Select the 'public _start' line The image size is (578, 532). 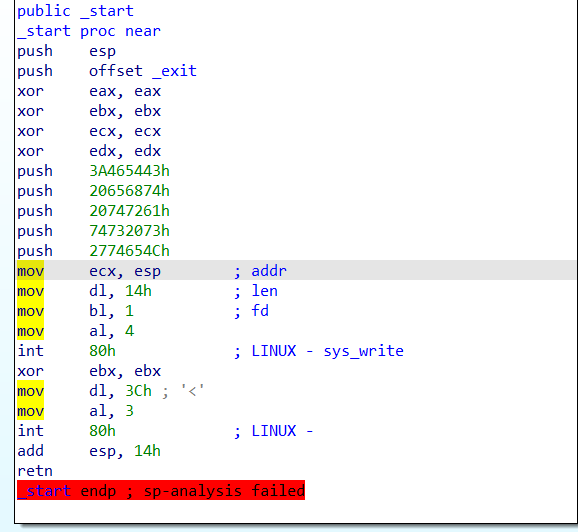point(75,11)
